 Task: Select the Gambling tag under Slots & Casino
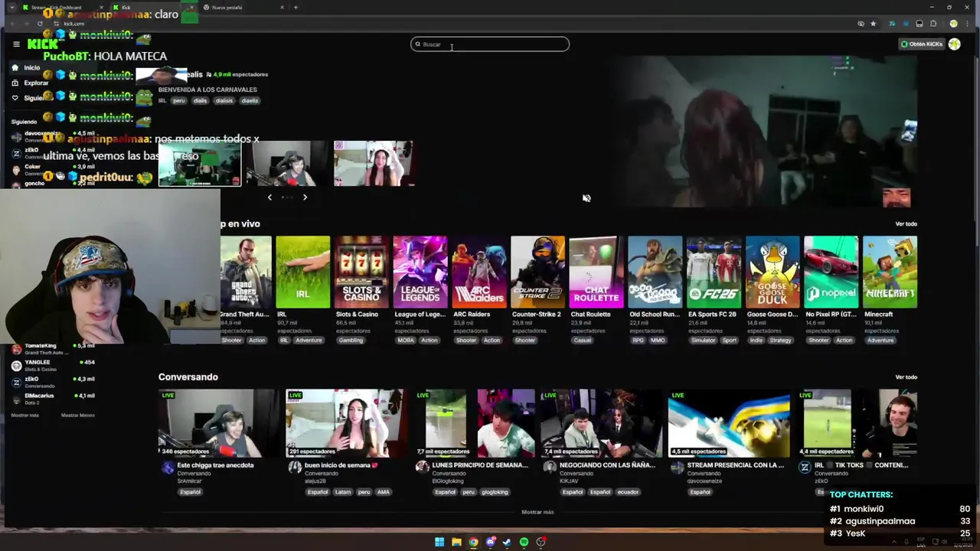(x=351, y=341)
